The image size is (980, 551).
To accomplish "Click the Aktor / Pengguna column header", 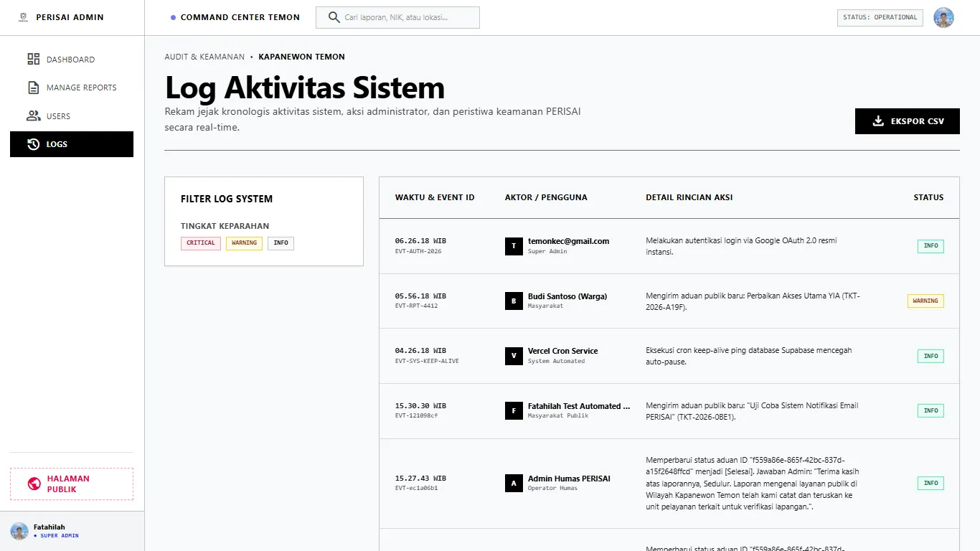I will coord(546,197).
